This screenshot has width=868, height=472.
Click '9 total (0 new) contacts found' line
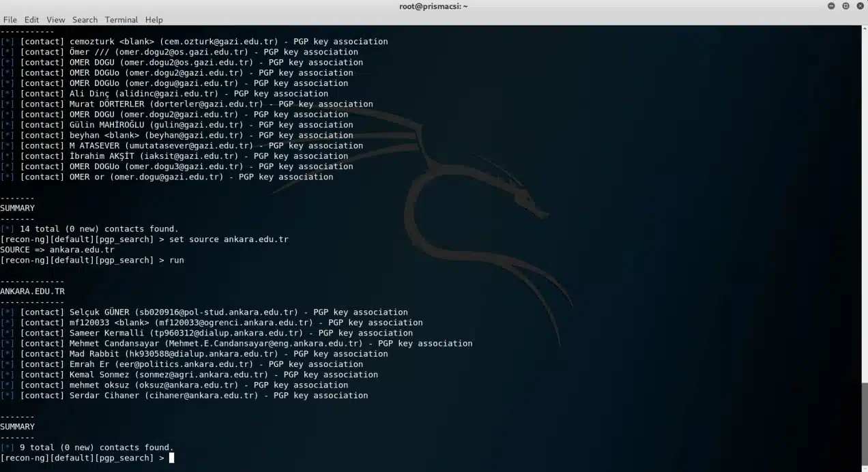point(87,447)
